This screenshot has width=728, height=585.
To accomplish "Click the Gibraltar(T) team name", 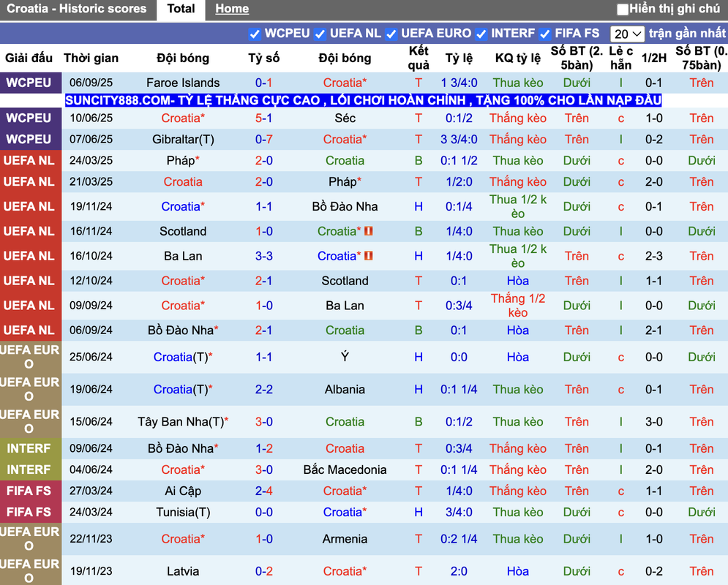I will (183, 140).
